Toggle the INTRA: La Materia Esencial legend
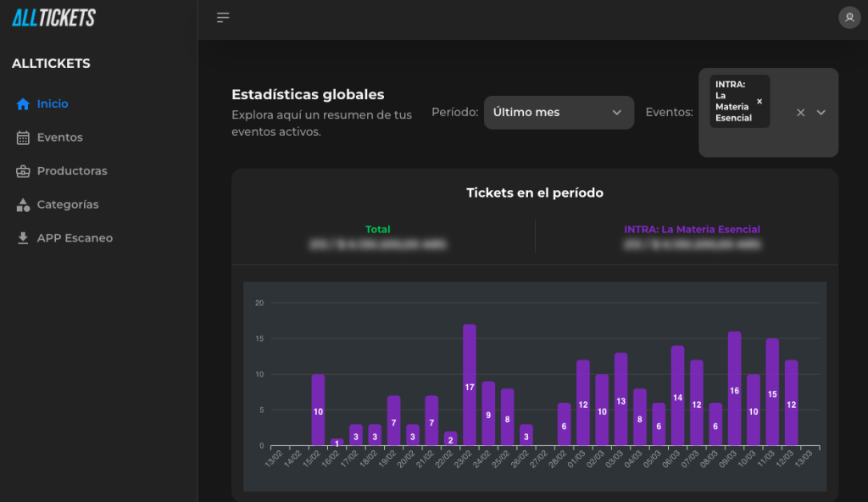 pos(692,229)
